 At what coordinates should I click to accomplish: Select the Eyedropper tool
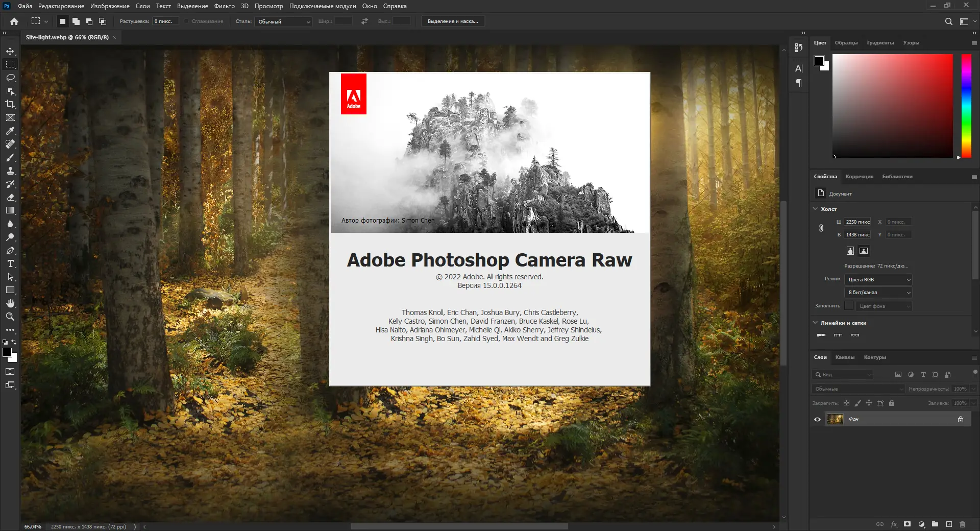click(x=10, y=131)
